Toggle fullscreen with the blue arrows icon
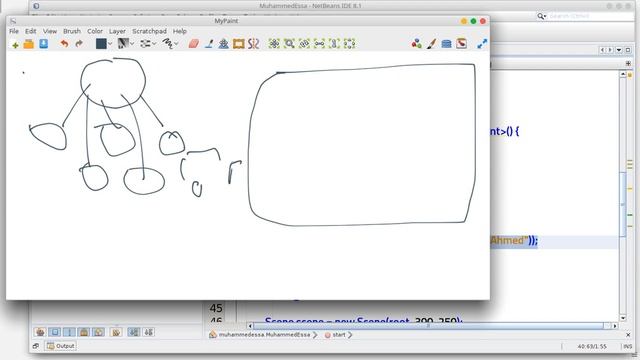The image size is (640, 360). pos(482,44)
